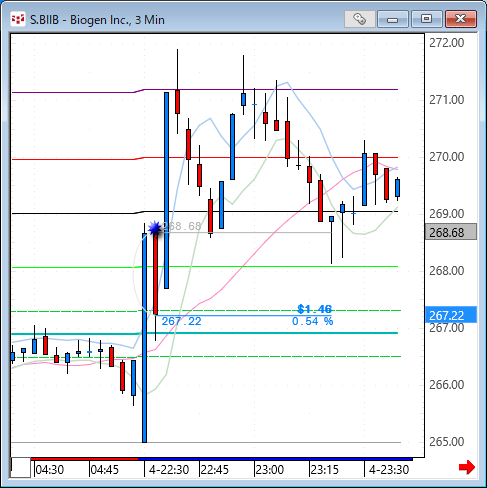
Task: Click the 265.00 price scale label
Action: click(x=446, y=442)
